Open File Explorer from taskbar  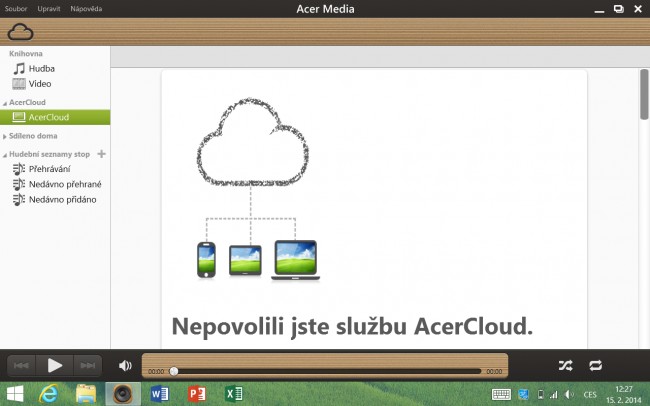tap(86, 394)
